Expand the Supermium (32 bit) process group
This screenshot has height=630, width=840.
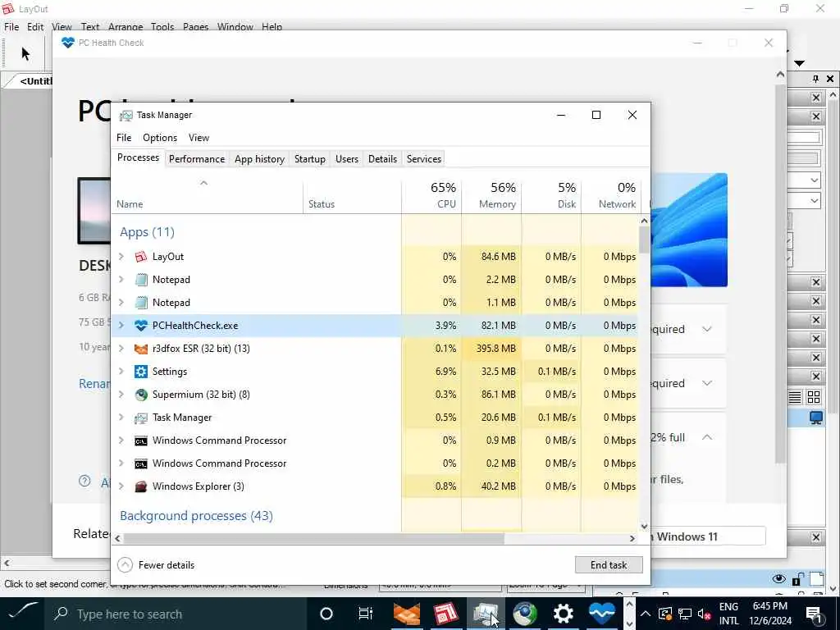coord(121,395)
